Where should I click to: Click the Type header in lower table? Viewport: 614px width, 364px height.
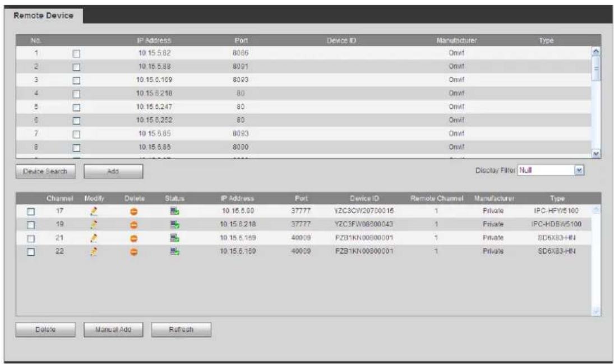point(557,198)
